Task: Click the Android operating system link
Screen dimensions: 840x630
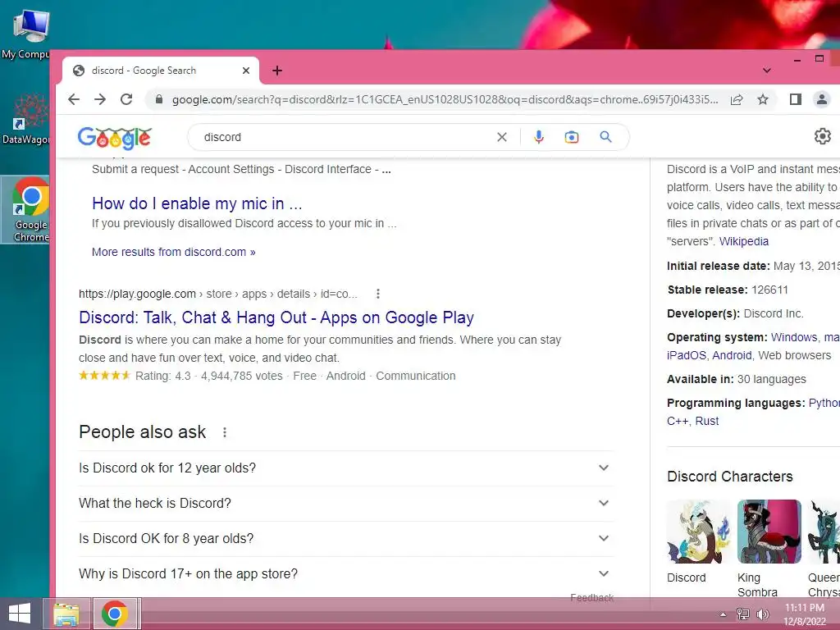Action: click(x=732, y=355)
